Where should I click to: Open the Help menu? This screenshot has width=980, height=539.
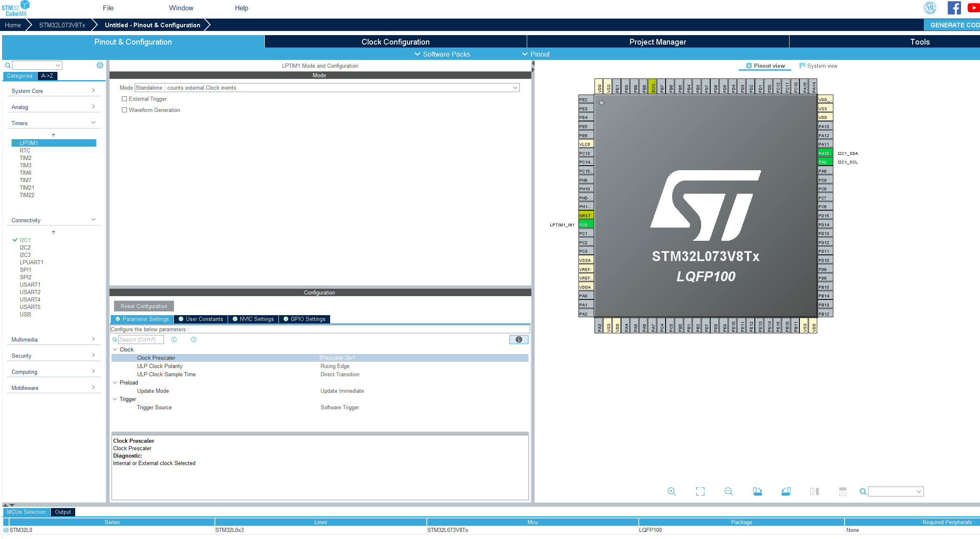pos(242,8)
